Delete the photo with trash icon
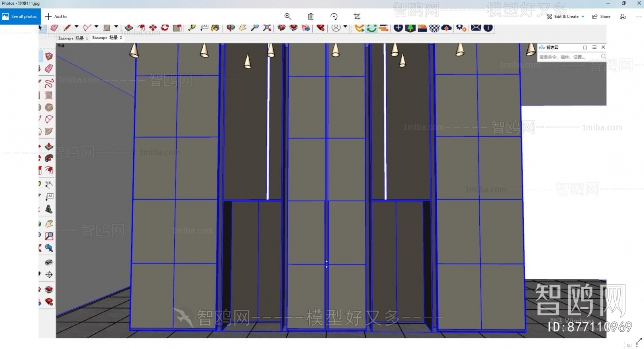Viewport: 644px width, 349px height. (x=311, y=17)
